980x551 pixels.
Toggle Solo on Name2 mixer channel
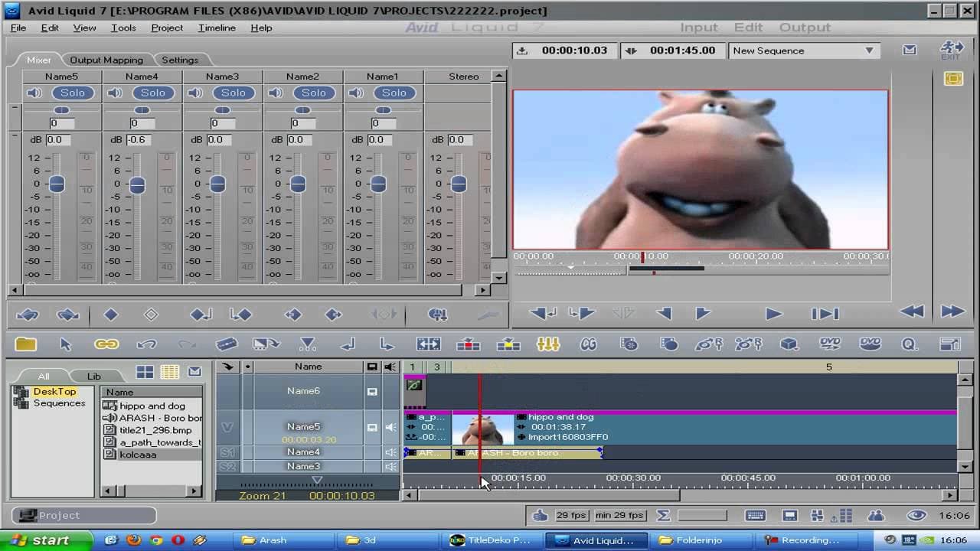tap(314, 93)
